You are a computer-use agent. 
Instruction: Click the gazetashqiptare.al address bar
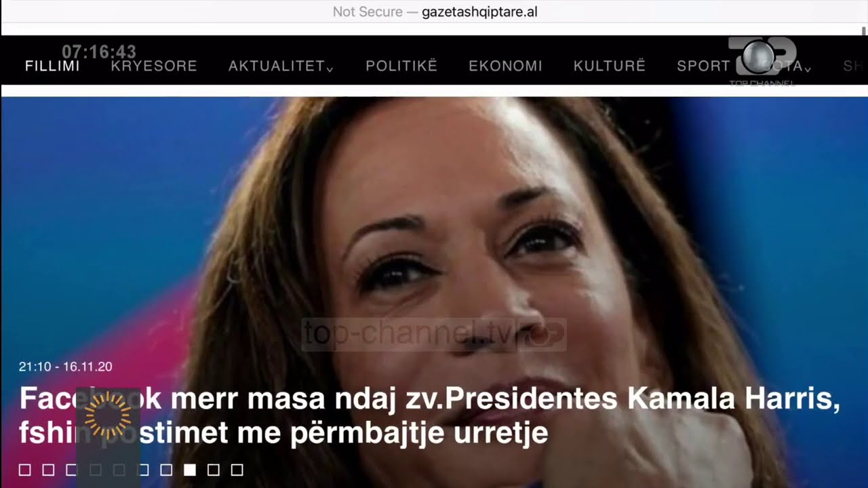click(434, 12)
